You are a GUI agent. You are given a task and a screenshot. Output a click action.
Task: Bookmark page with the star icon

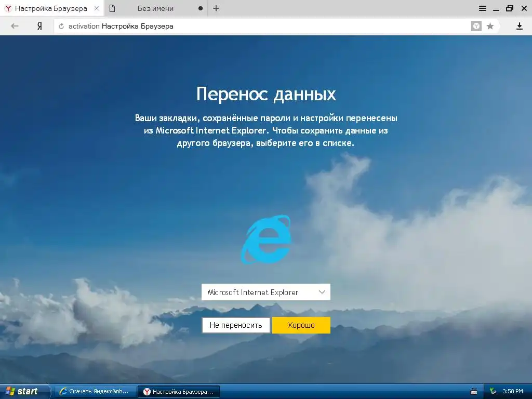(x=490, y=26)
